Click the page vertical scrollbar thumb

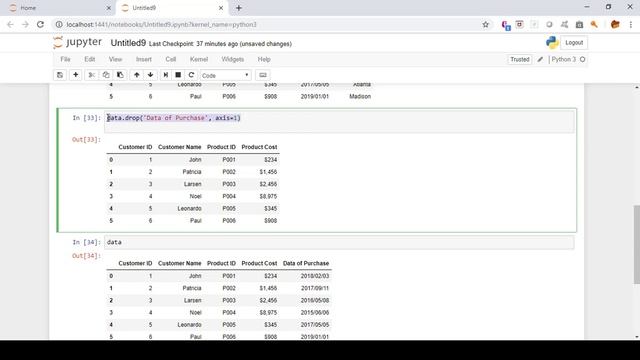click(636, 244)
